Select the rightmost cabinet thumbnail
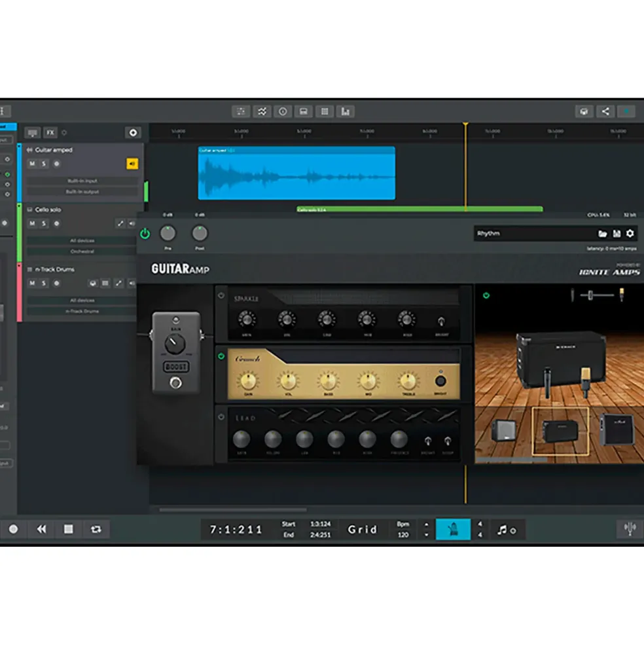 coord(617,430)
